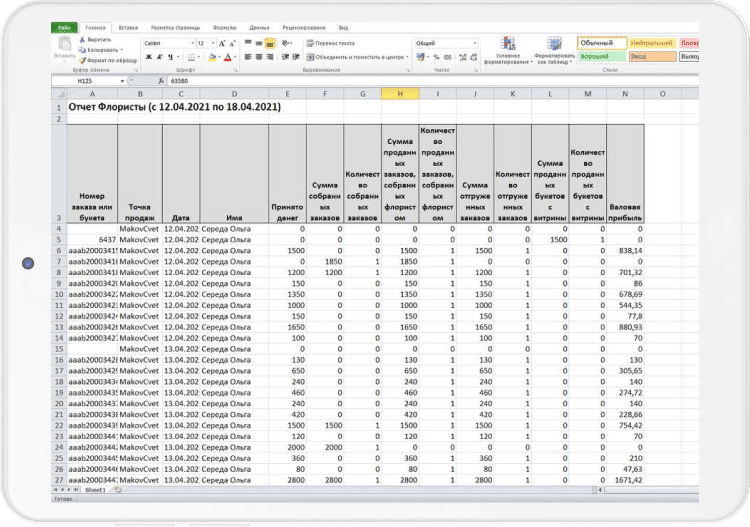Click the Paste (Вставить) clipboard icon
Screen dimensions: 750x527
tap(64, 44)
